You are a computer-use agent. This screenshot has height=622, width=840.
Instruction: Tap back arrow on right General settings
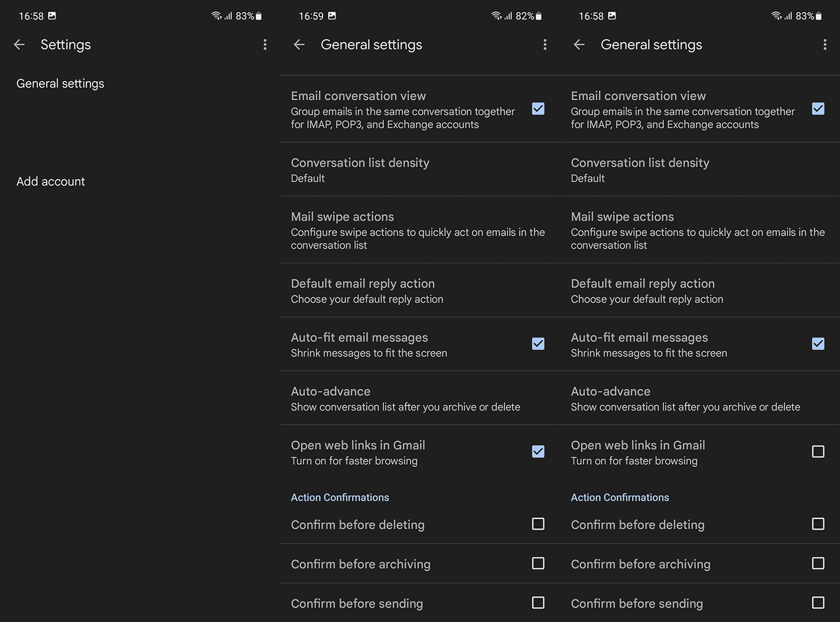579,44
